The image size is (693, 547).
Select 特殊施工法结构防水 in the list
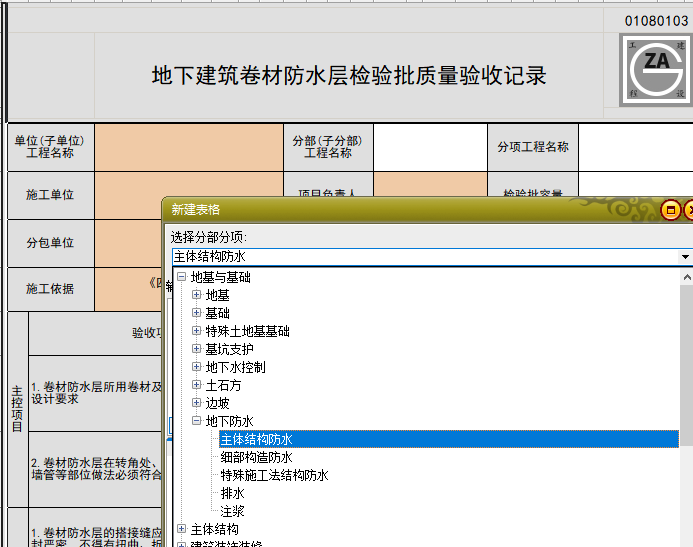pos(274,475)
